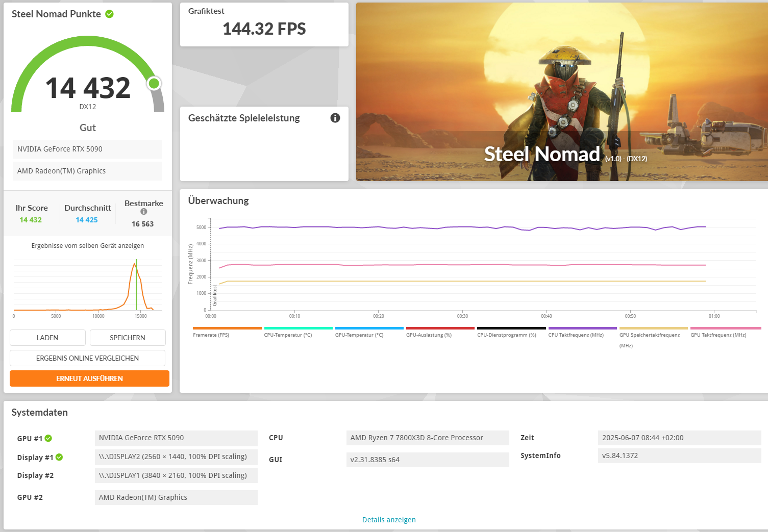Click the NVIDIA GeForce RTX 5090 row under score

[88, 149]
